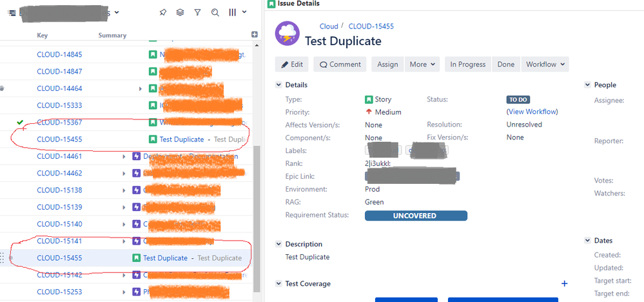Click the Summary column header

click(112, 35)
